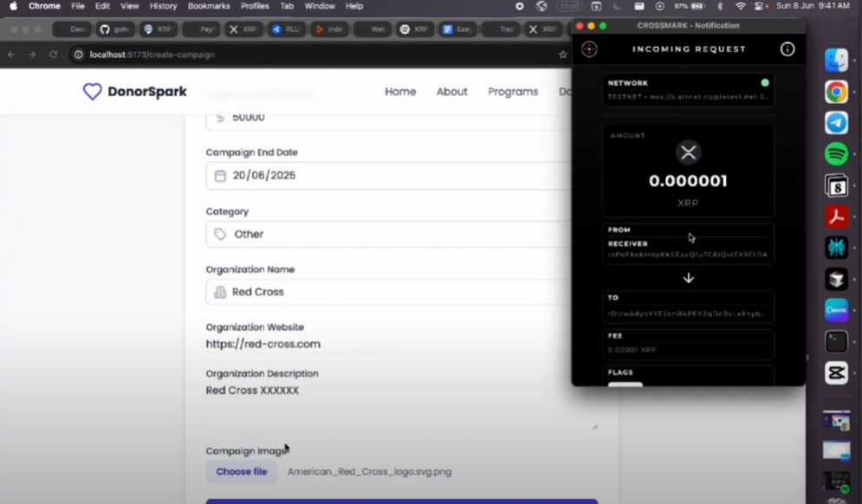
Task: Open the Category dropdown showing Other
Action: [389, 234]
